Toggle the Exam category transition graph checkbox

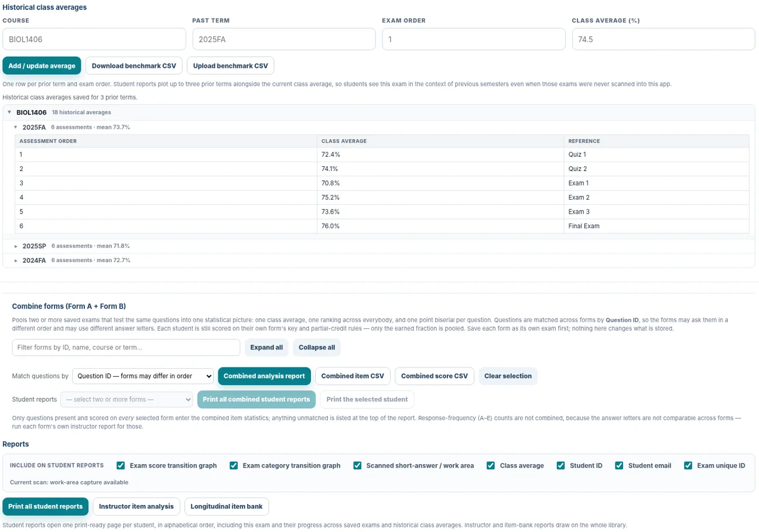coord(233,466)
